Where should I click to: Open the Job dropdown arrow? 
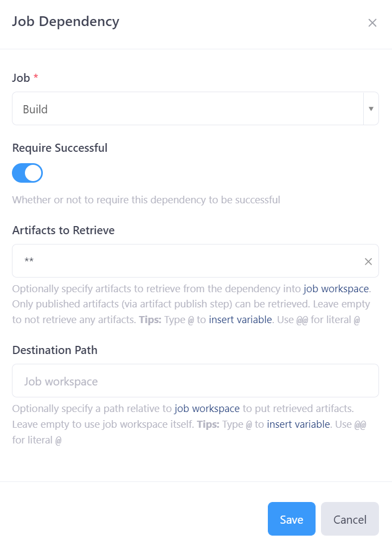(371, 108)
